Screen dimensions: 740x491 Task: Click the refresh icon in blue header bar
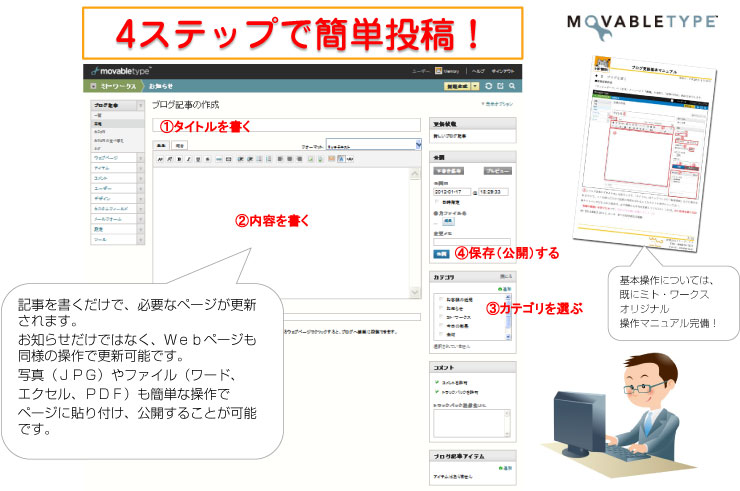[488, 86]
